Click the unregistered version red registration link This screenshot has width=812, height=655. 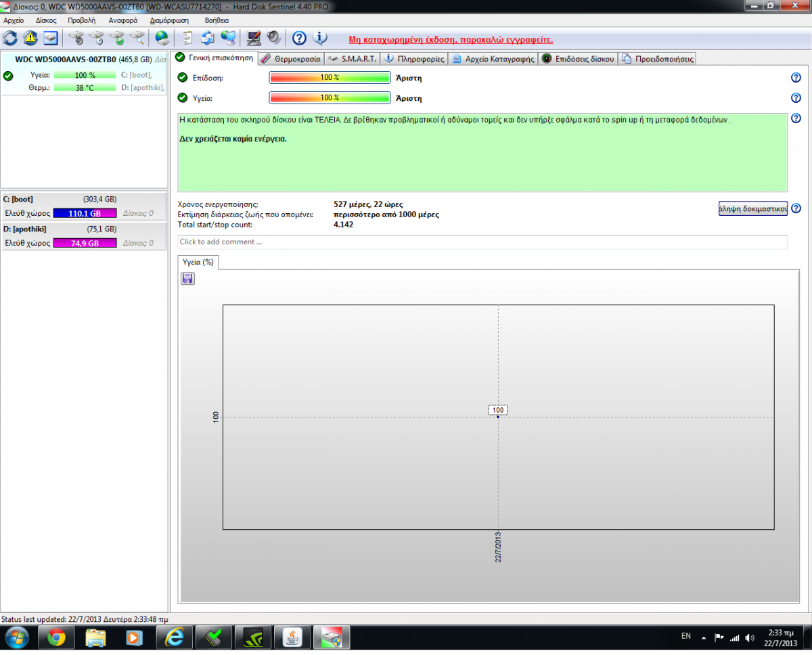451,39
